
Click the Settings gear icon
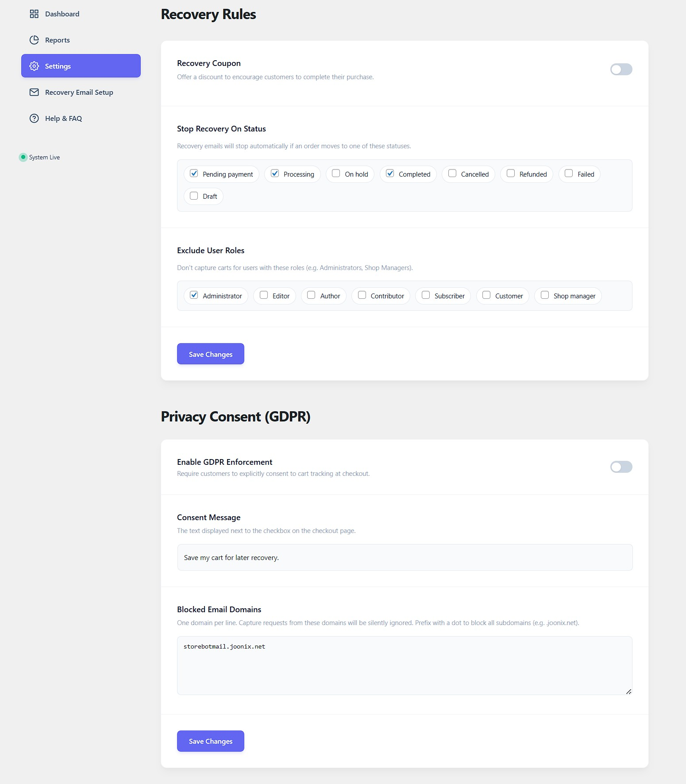(x=34, y=66)
